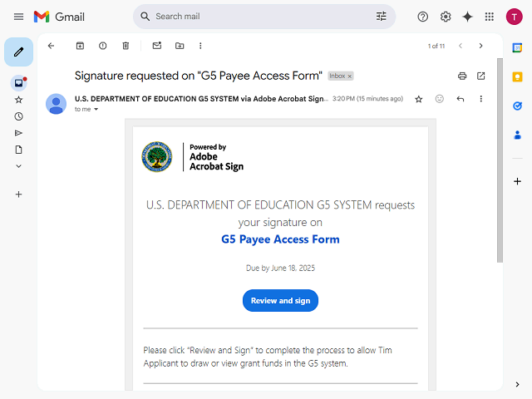Go back to inbox arrow
The image size is (532, 399).
click(x=51, y=46)
